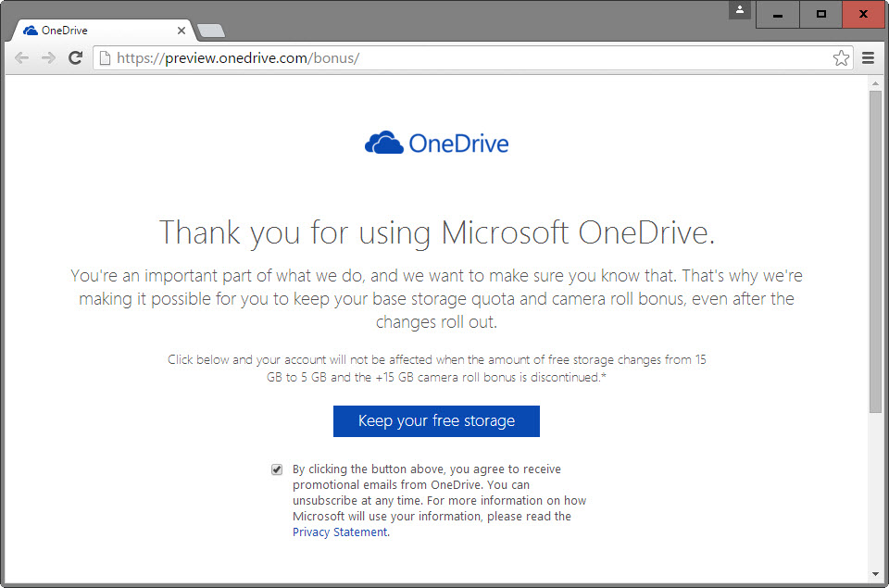Minimize the browser window

778,15
